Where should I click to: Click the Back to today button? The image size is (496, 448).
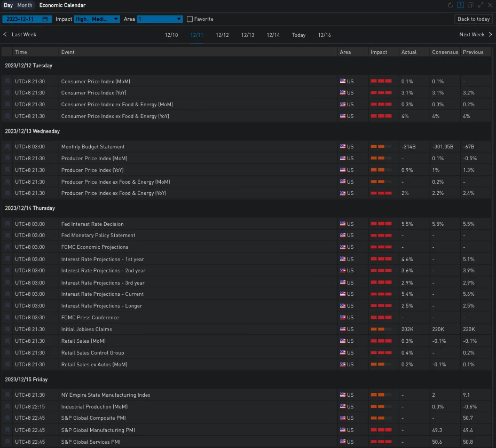tap(474, 19)
